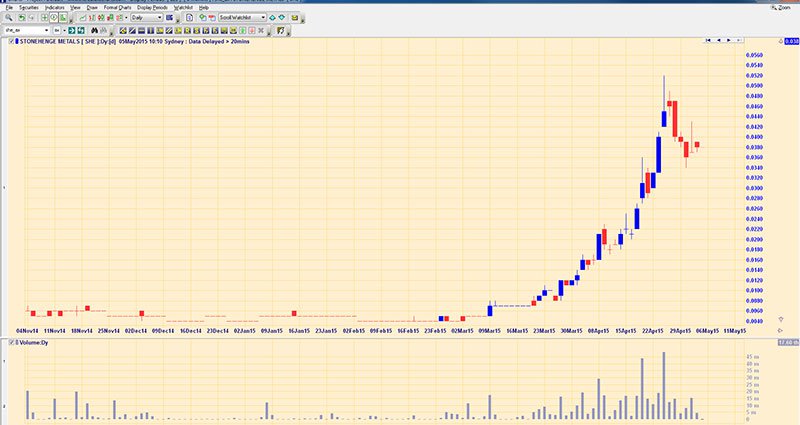Click the teal swap arrows icon

pyautogui.click(x=81, y=30)
